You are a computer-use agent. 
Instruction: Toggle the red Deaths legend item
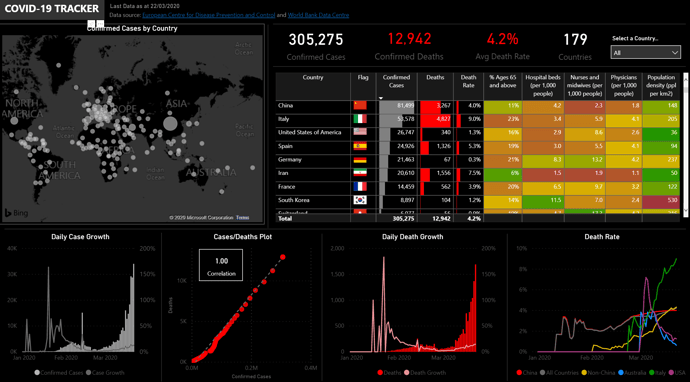click(389, 372)
